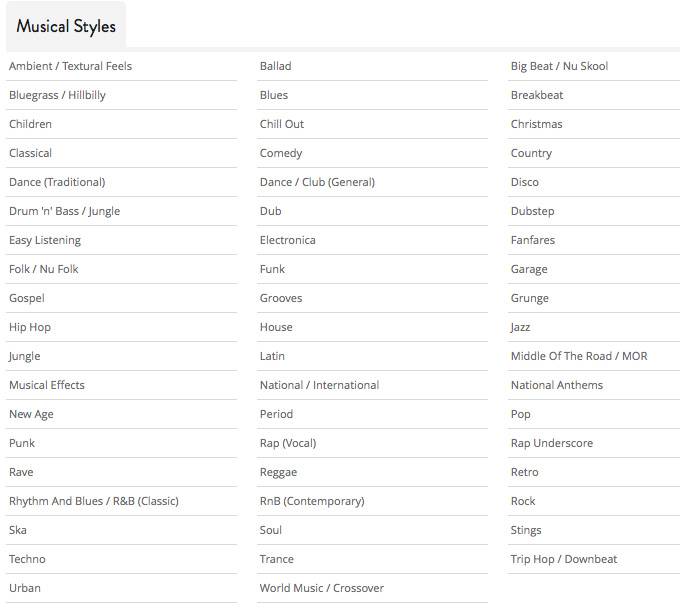Select RnB (Contemporary) style
The width and height of the screenshot is (680, 604).
tap(312, 501)
